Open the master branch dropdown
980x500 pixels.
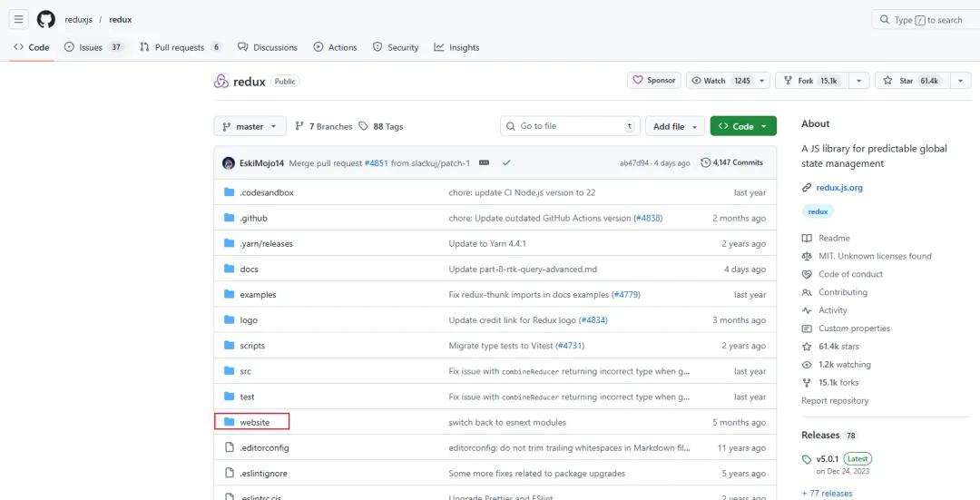tap(250, 126)
